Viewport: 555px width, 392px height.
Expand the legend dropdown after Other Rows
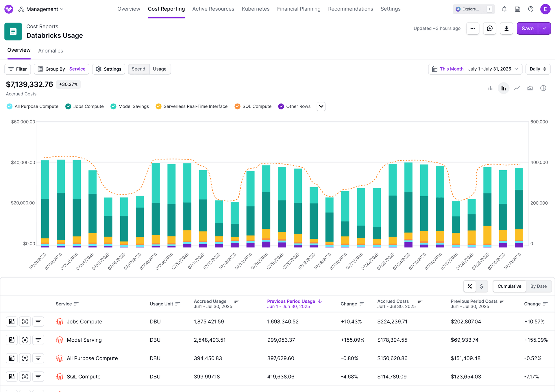(321, 106)
